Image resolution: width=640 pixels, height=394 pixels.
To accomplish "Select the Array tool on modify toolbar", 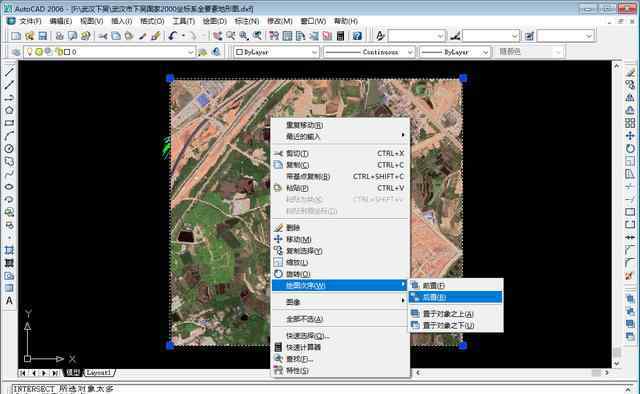I will (630, 123).
